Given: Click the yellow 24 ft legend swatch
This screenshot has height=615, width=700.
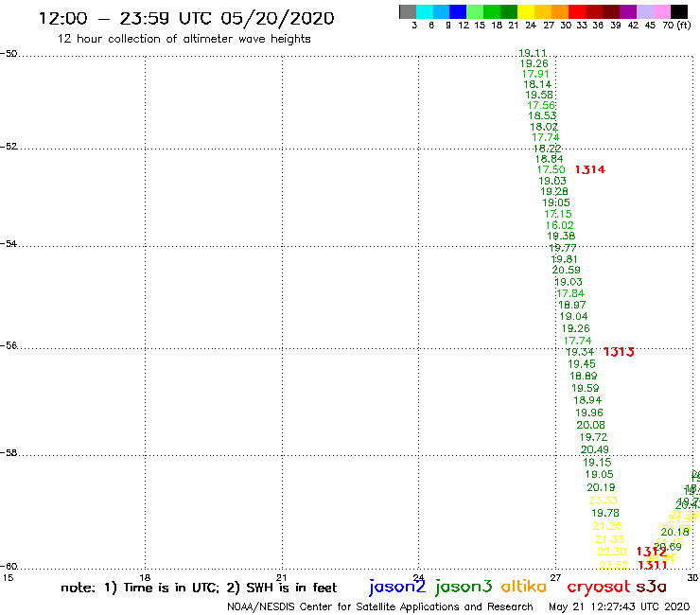Looking at the screenshot, I should (x=526, y=11).
